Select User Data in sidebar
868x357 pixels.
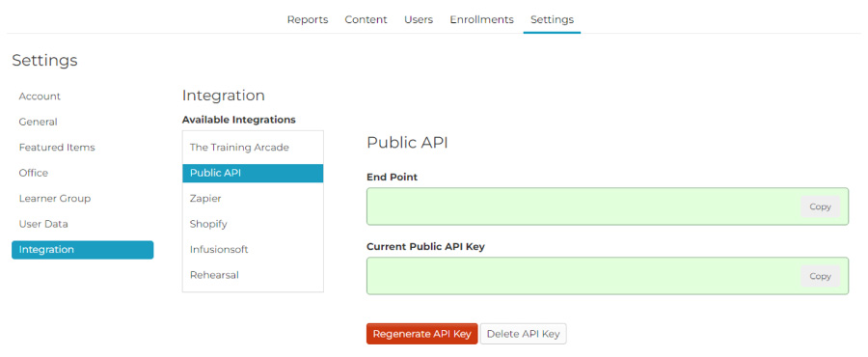(x=43, y=224)
